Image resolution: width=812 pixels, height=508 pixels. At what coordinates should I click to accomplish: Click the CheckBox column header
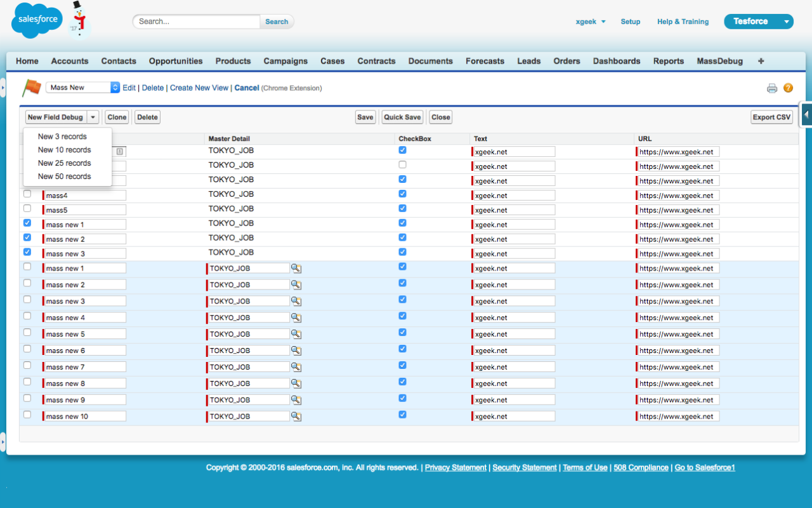pyautogui.click(x=416, y=138)
